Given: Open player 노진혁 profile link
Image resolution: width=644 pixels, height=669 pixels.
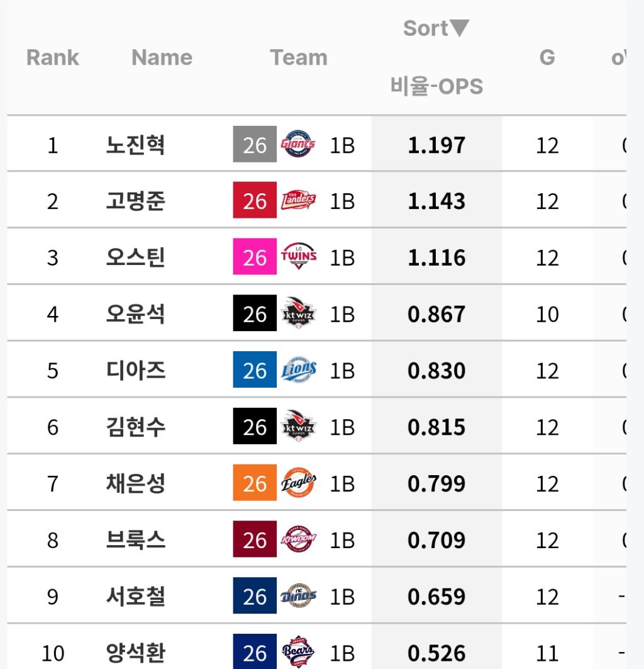Looking at the screenshot, I should tap(135, 145).
